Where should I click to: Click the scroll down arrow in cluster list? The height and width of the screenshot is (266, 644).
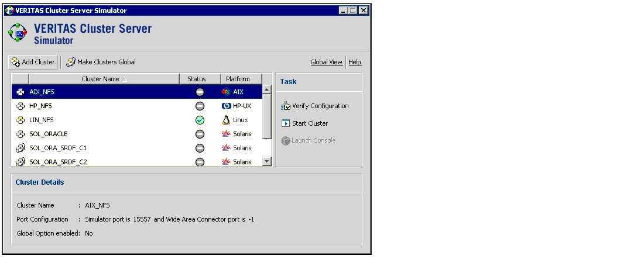pyautogui.click(x=267, y=161)
